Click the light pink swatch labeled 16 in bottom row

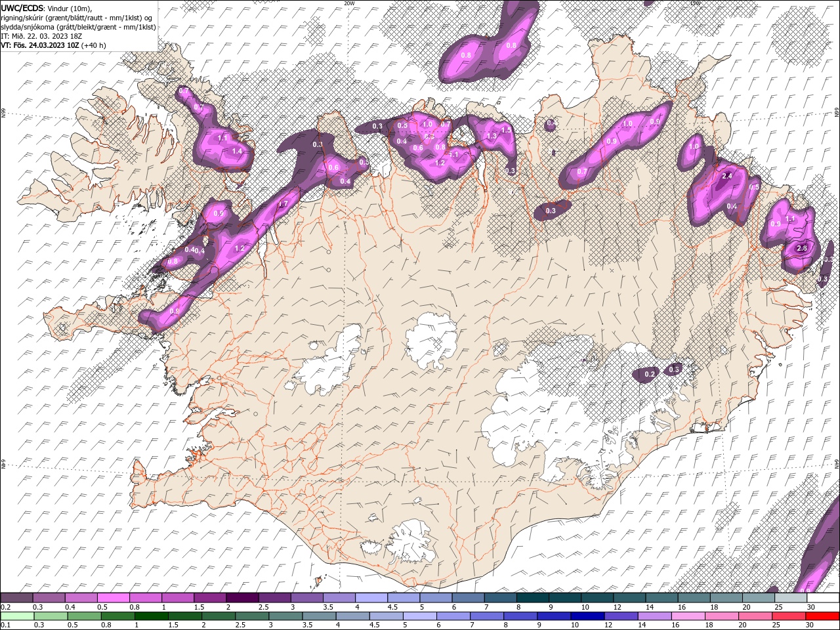tap(688, 616)
